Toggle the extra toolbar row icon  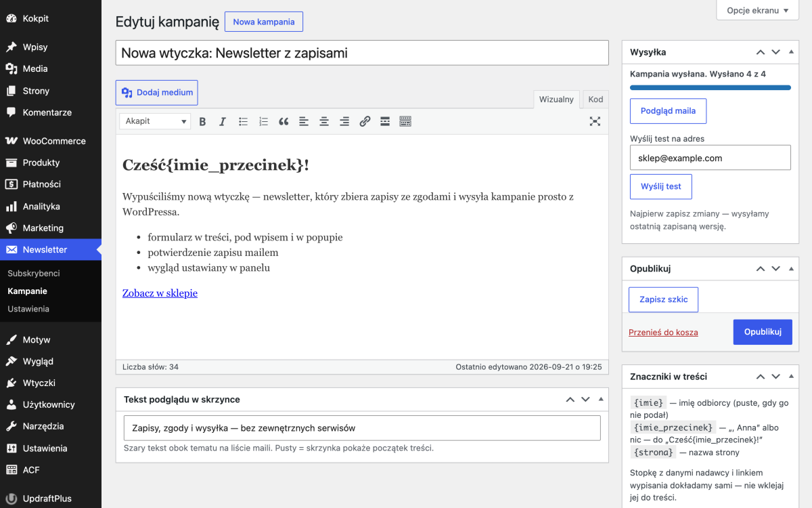pyautogui.click(x=405, y=121)
